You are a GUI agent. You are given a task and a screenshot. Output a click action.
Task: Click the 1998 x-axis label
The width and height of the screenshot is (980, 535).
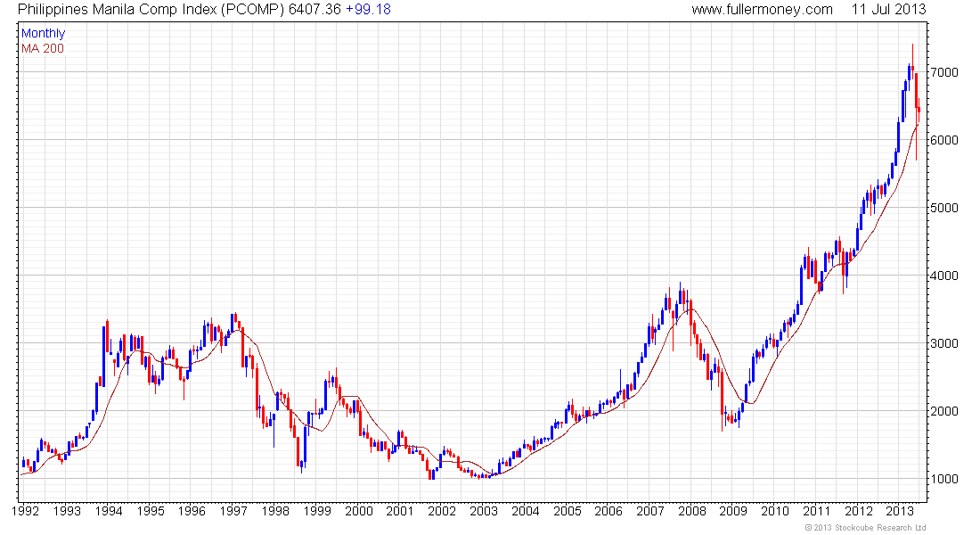coord(275,511)
